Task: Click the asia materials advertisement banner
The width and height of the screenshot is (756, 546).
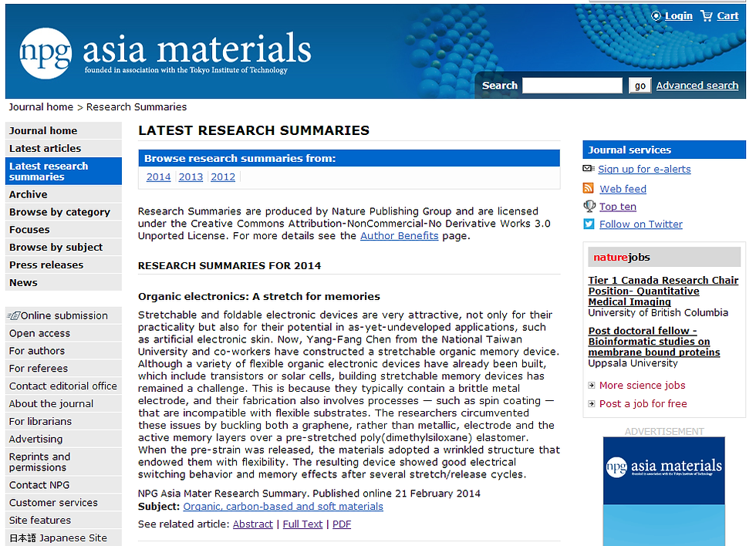Action: [x=664, y=491]
